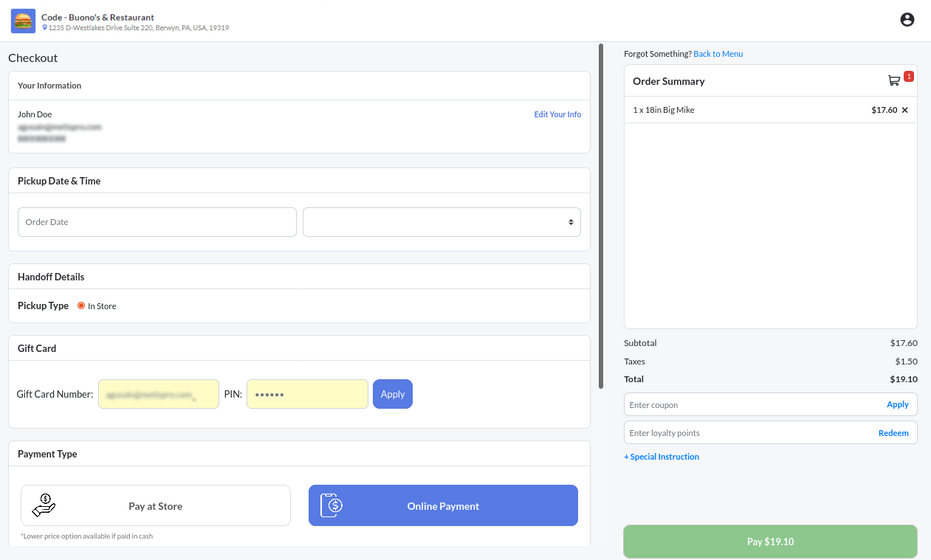The width and height of the screenshot is (931, 560).
Task: Click the hand-with-coin Pay at Store icon
Action: [44, 505]
